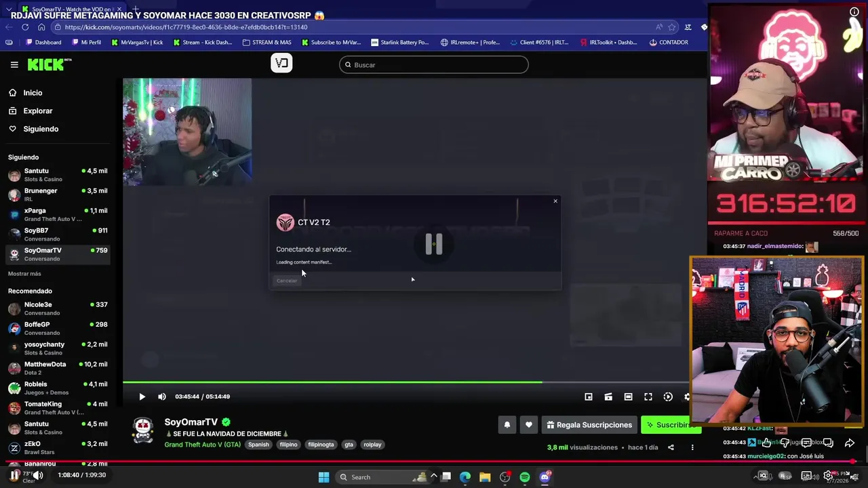The width and height of the screenshot is (868, 488).
Task: Open BoffeGP recommended channel
Action: (58, 328)
